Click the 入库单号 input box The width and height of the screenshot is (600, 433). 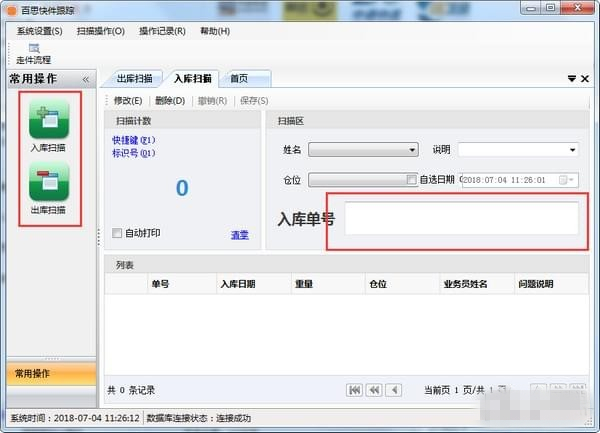click(x=461, y=218)
